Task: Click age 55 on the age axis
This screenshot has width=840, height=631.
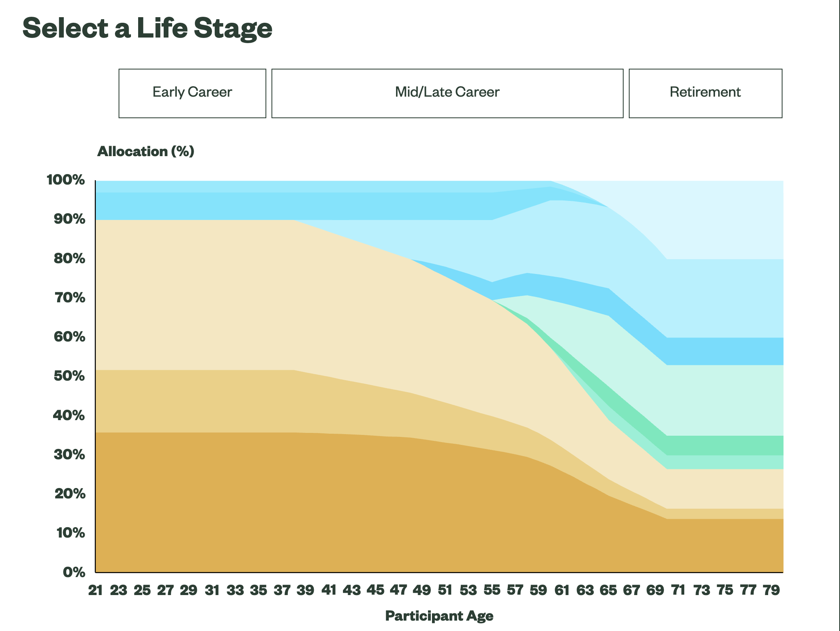Action: 492,590
